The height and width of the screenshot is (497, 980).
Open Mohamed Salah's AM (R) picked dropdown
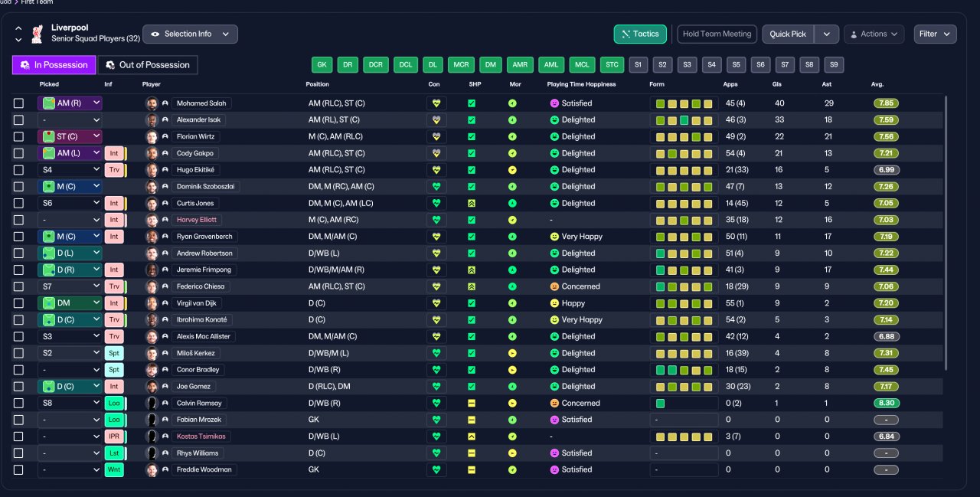point(70,103)
